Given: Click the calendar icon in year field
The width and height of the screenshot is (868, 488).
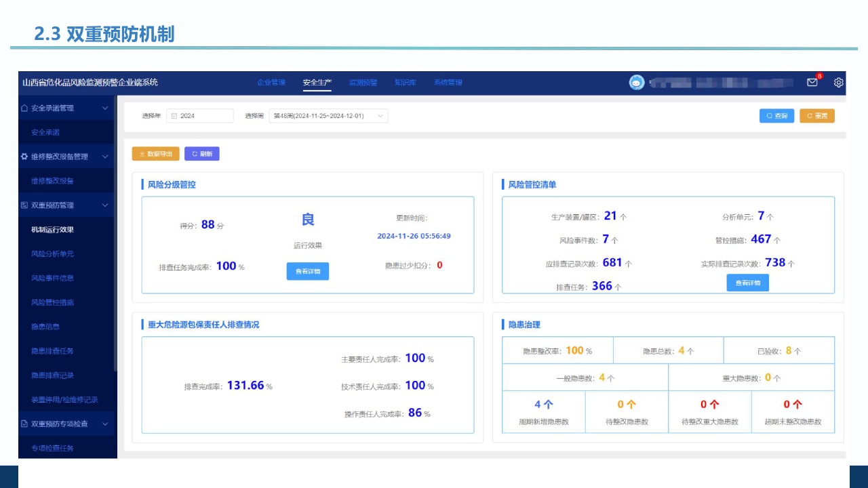Looking at the screenshot, I should tap(174, 116).
